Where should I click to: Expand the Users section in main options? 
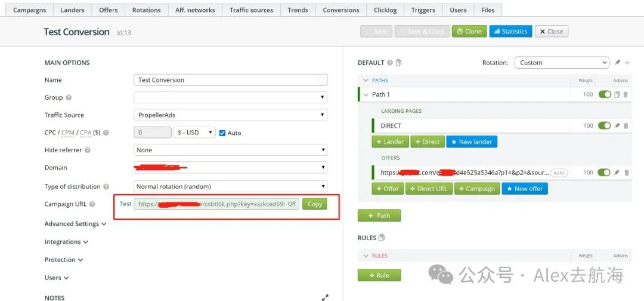(x=56, y=278)
